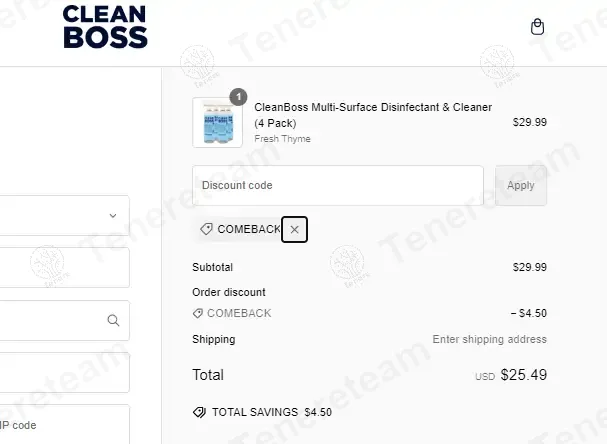Open the shopping bag cart icon

(x=537, y=27)
